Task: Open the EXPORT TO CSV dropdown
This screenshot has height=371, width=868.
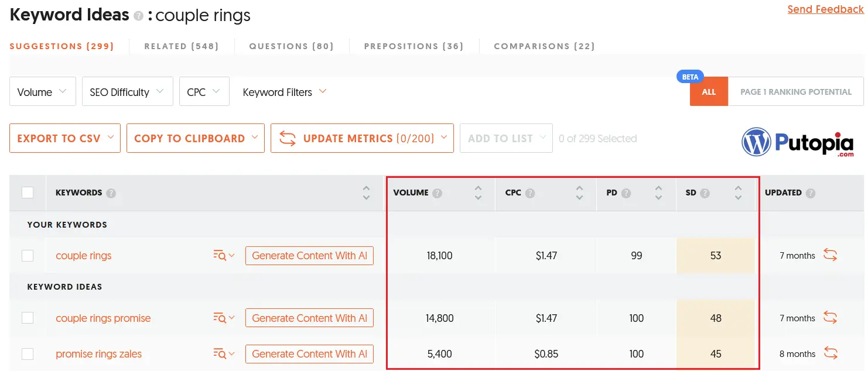Action: [x=65, y=139]
